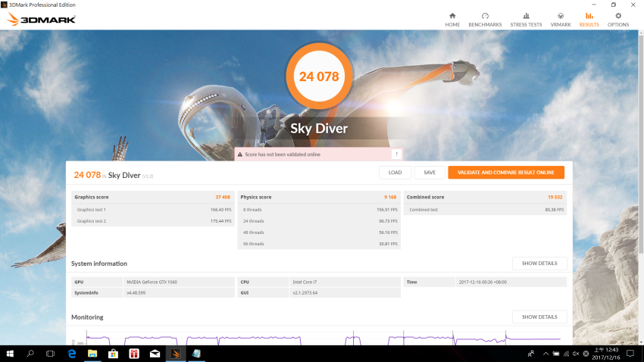Click the 3DMark taskbar icon

[175, 354]
